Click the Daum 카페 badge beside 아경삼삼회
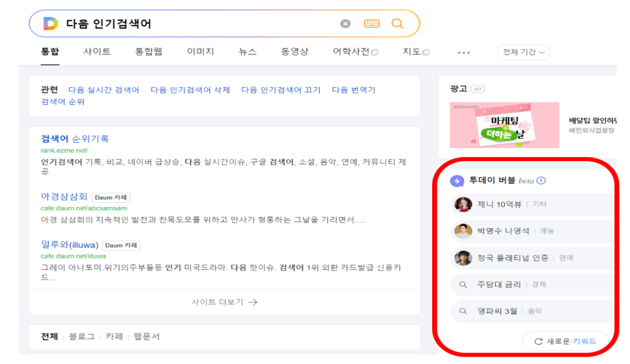The width and height of the screenshot is (630, 364). (111, 198)
